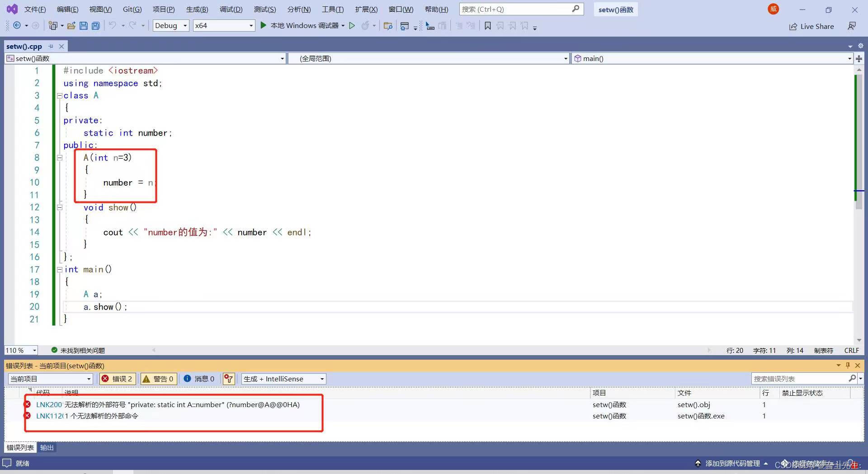
Task: Toggle the 消息 0 messages filter
Action: pos(199,379)
